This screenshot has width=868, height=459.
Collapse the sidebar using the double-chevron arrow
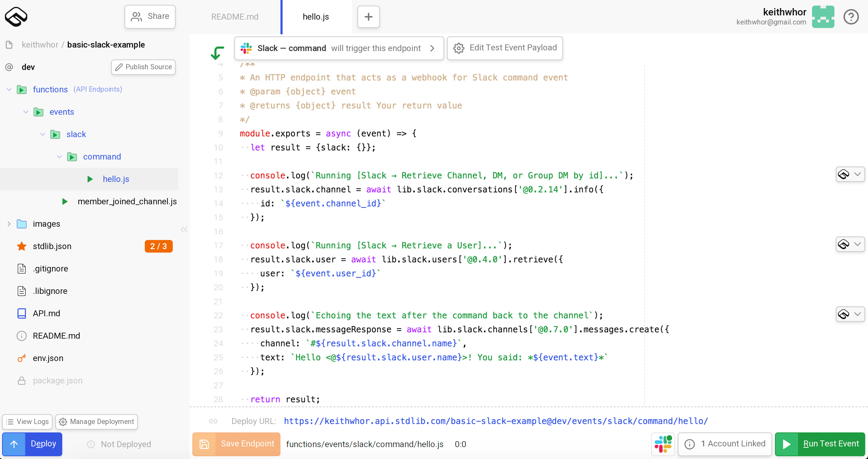click(184, 229)
